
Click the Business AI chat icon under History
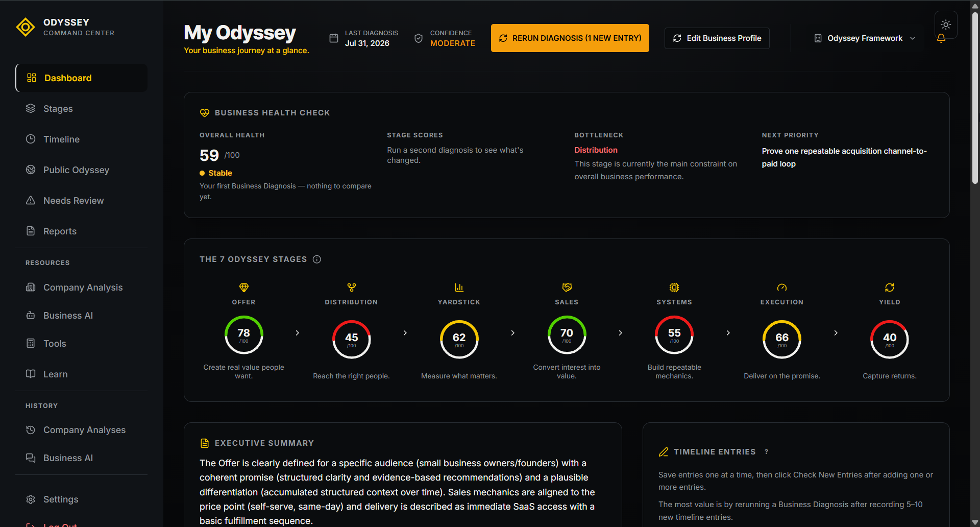pos(31,458)
